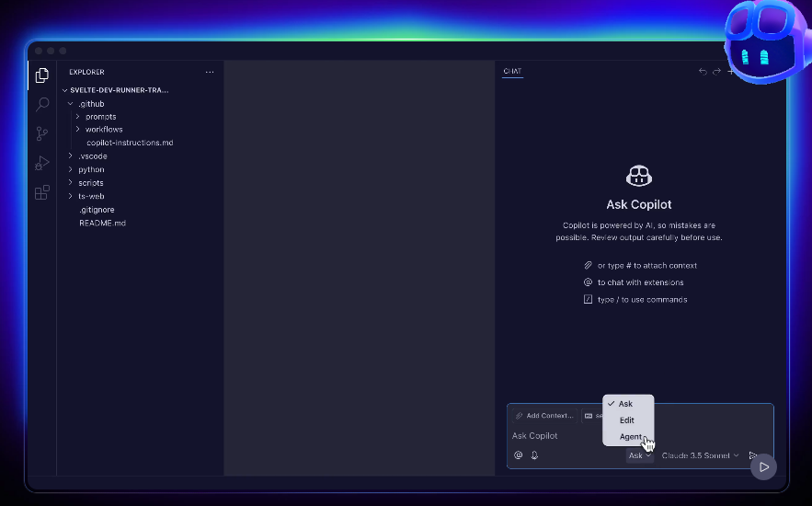Open the Source Control branch icon
812x506 pixels.
click(42, 133)
